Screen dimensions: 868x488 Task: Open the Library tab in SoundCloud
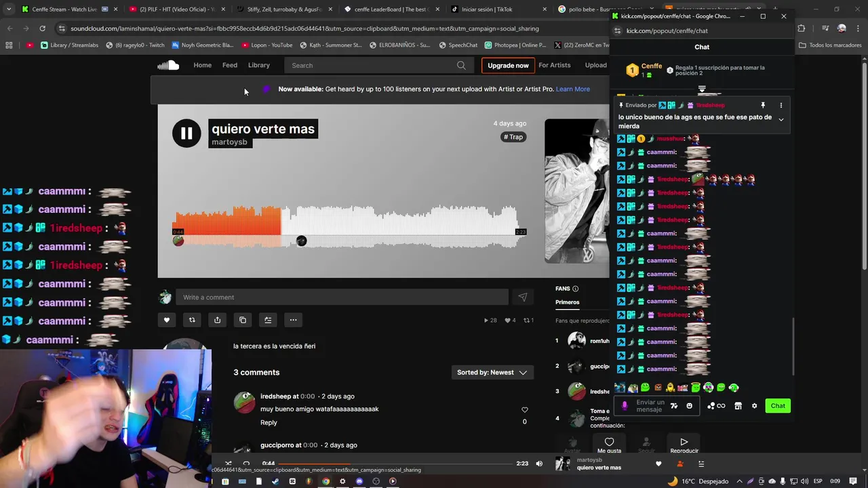(x=259, y=65)
